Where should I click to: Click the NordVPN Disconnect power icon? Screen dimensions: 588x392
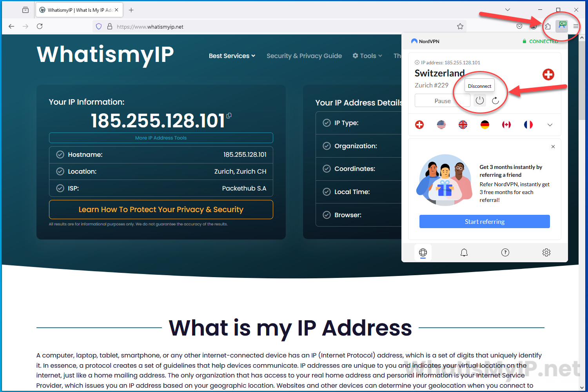click(480, 101)
